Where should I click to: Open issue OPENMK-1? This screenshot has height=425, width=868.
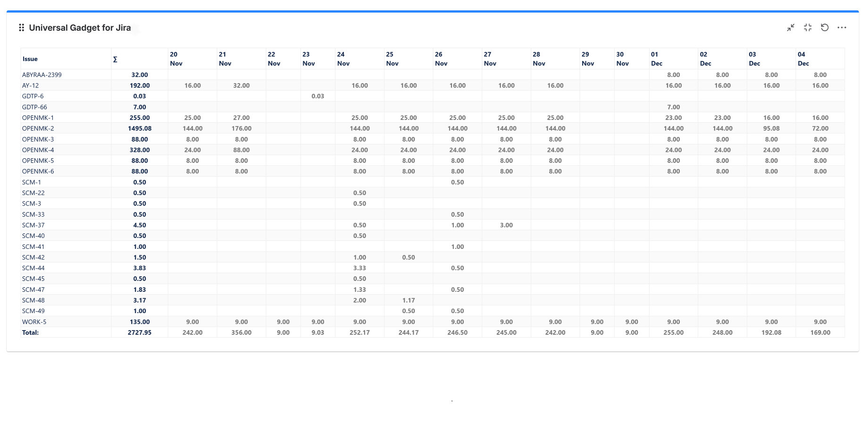39,118
